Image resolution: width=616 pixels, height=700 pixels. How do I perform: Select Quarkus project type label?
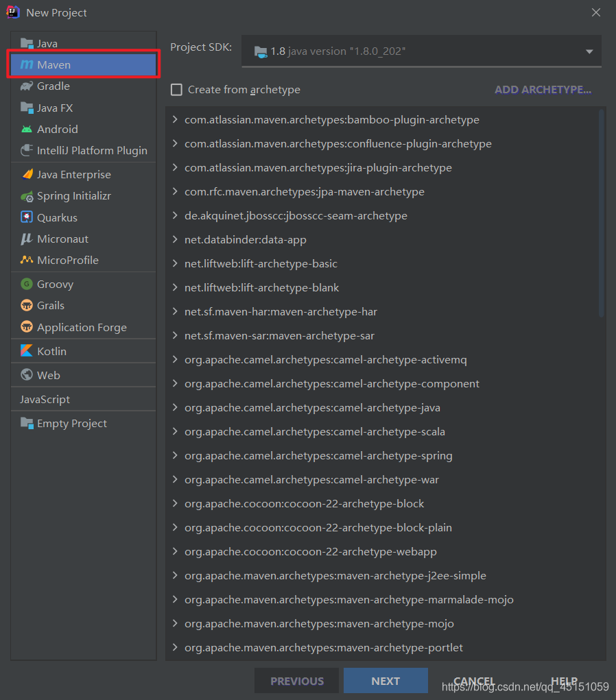click(57, 217)
